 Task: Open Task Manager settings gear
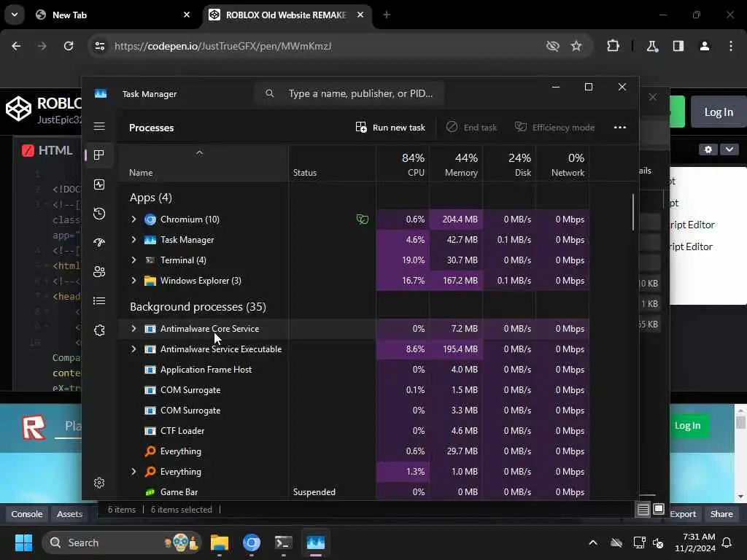pyautogui.click(x=99, y=483)
